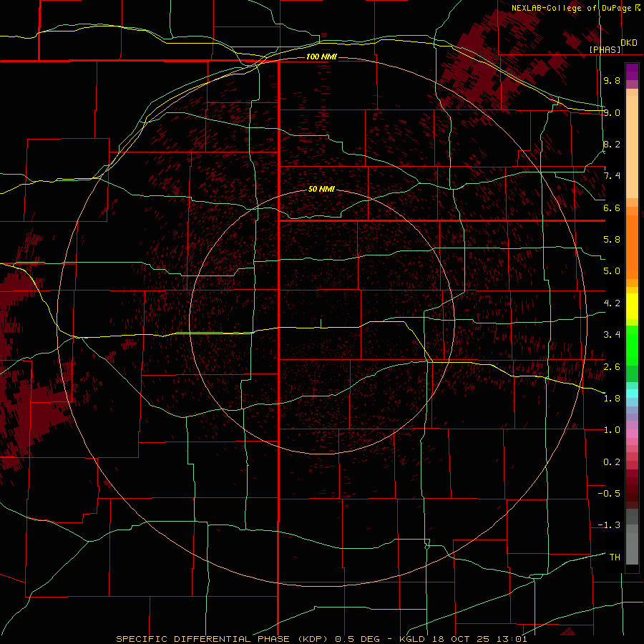Select the 3.4 scale value

click(x=612, y=335)
